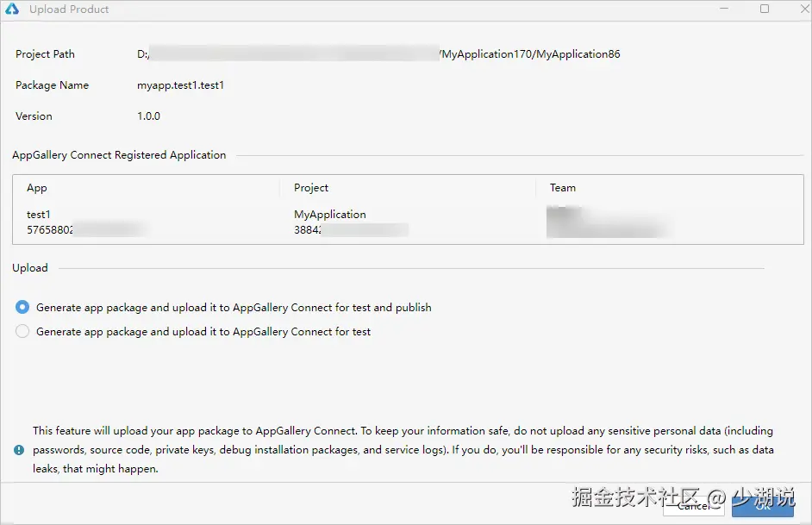Click the package name value myapp.test1.test1

pyautogui.click(x=180, y=84)
